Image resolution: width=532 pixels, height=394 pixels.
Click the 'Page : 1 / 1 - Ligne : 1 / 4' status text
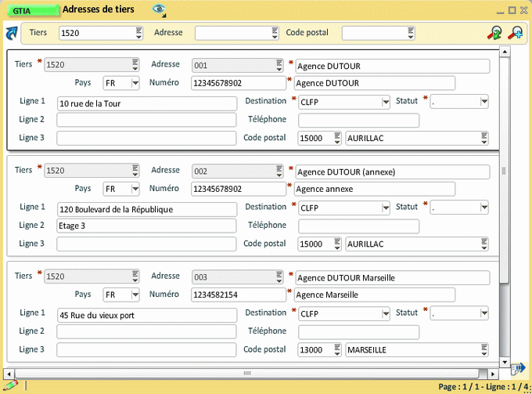(483, 386)
